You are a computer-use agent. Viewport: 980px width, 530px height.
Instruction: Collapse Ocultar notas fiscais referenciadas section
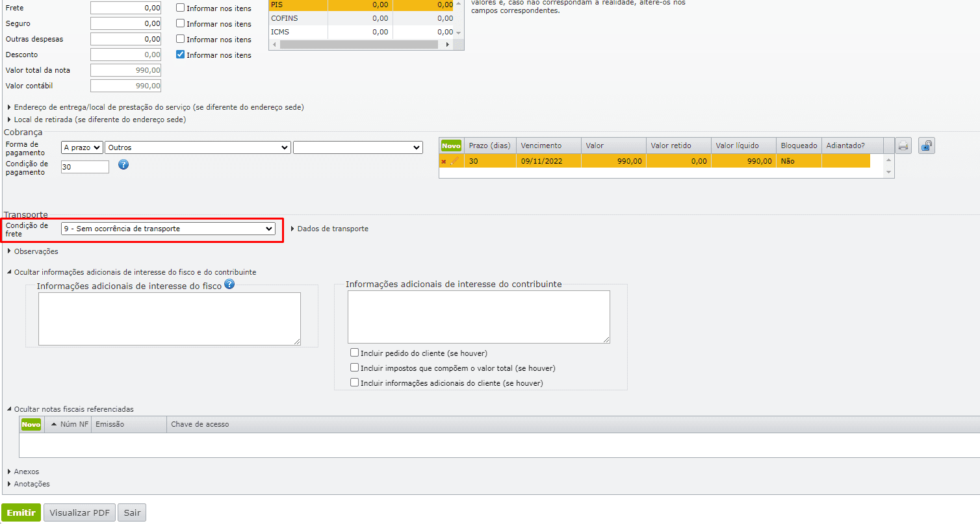[x=70, y=409]
